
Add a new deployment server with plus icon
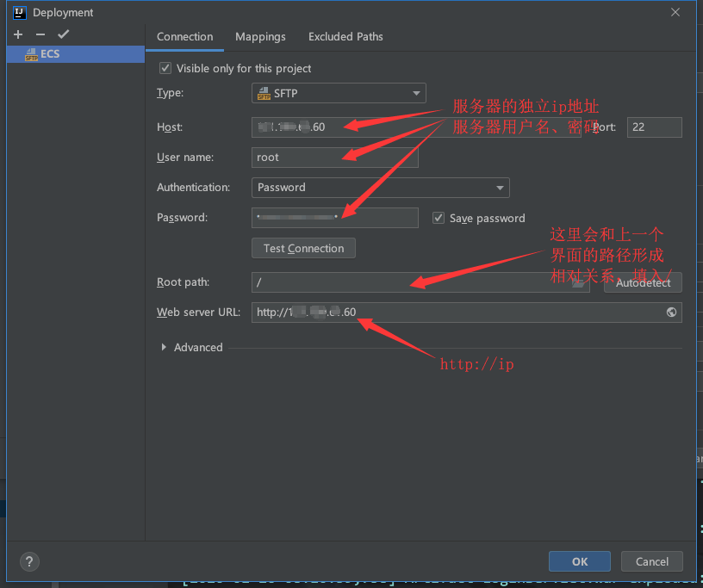coord(18,34)
